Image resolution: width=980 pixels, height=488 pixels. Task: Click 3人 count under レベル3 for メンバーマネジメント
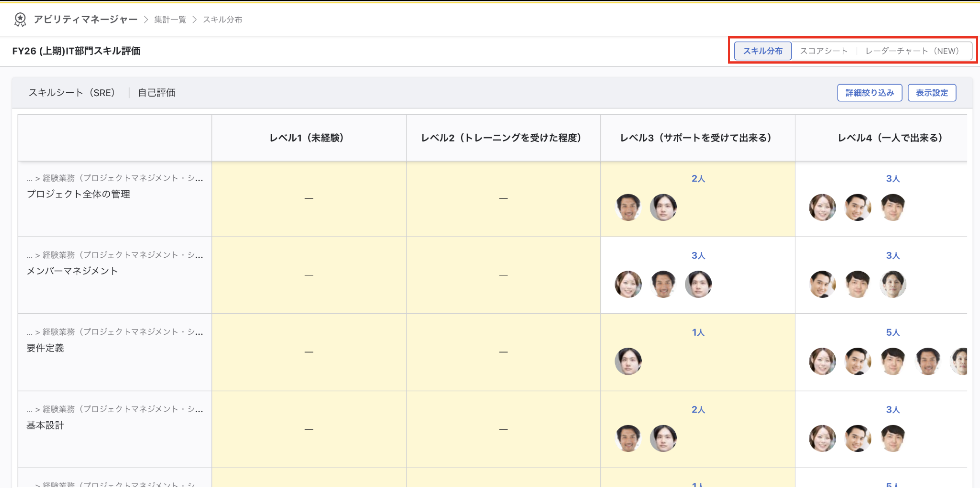pos(698,256)
